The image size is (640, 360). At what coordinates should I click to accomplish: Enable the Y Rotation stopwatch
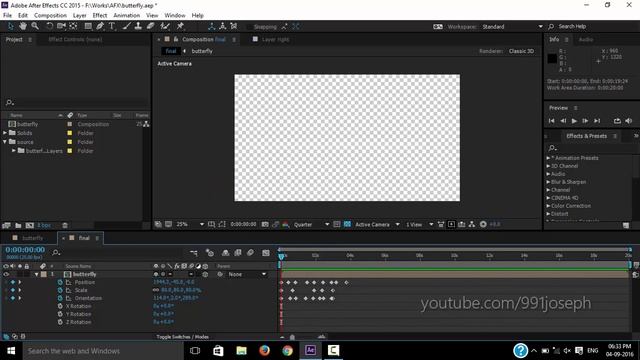[60, 314]
